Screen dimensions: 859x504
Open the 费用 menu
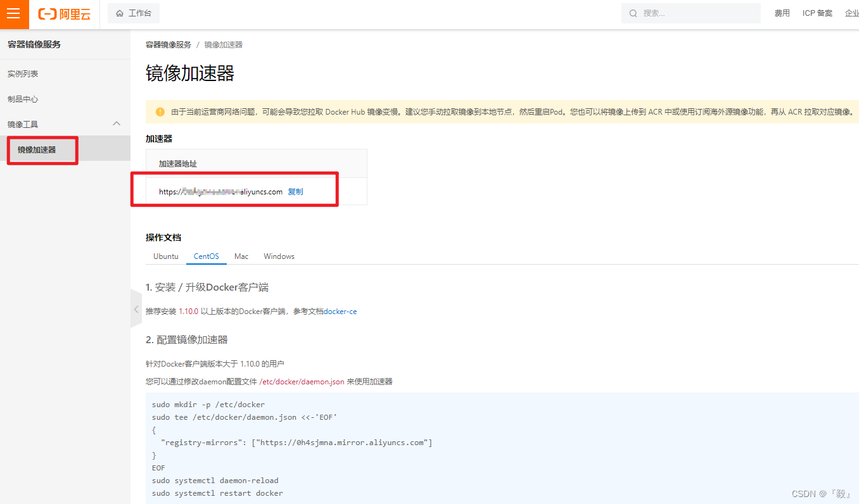click(782, 13)
